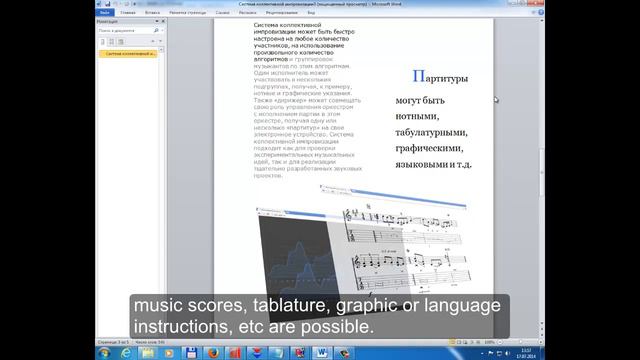Screen dimensions: 640x360
Task: Click the volume icon in system tray
Action: tap(507, 353)
